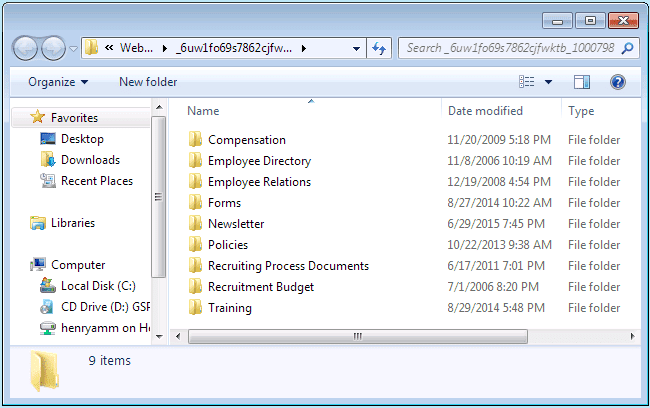
Task: Click navigation pane scroll up arrow
Action: (159, 107)
